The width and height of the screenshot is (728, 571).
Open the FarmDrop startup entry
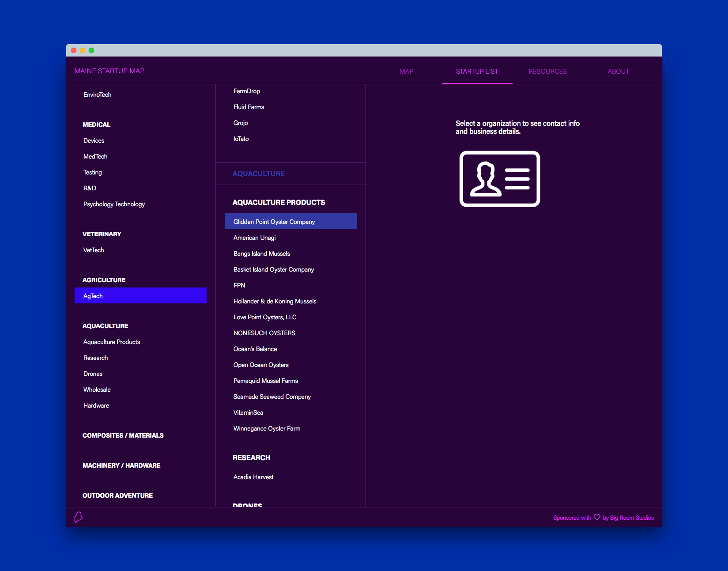247,91
